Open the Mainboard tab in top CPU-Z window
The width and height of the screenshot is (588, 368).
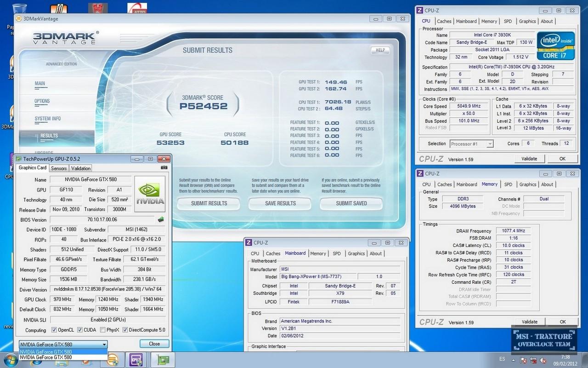tap(466, 21)
